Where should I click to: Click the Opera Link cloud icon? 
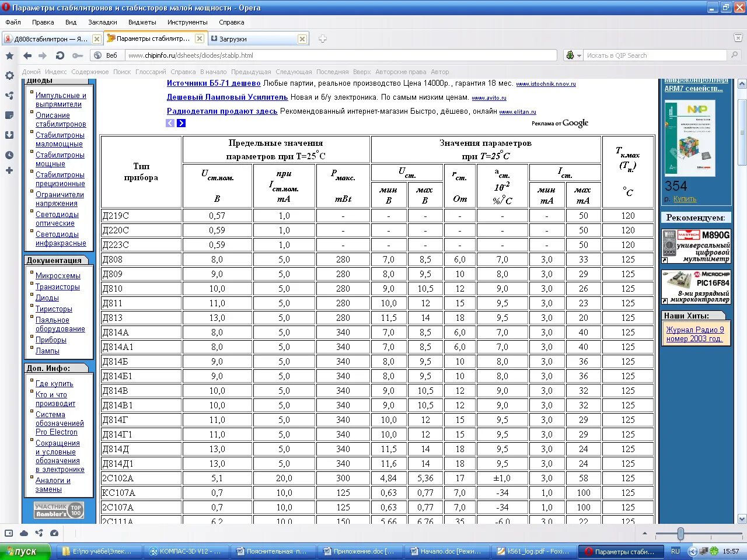(24, 533)
